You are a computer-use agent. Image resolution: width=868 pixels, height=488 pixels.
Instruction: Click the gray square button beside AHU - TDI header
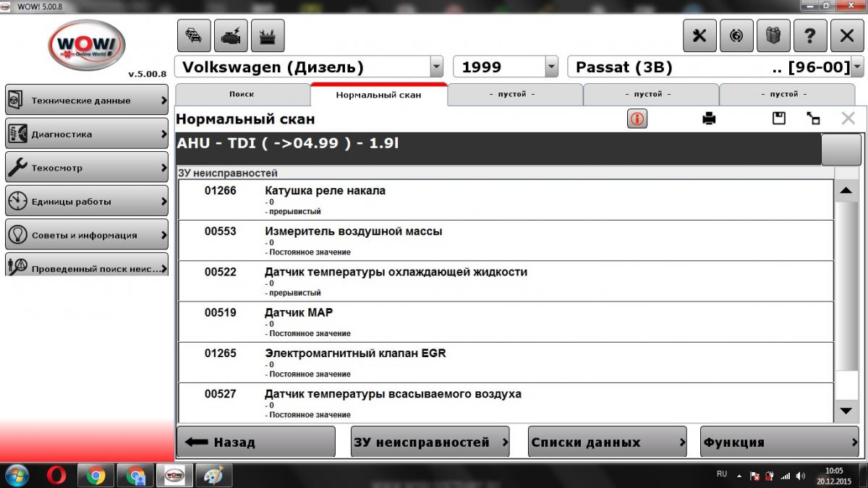pos(841,150)
